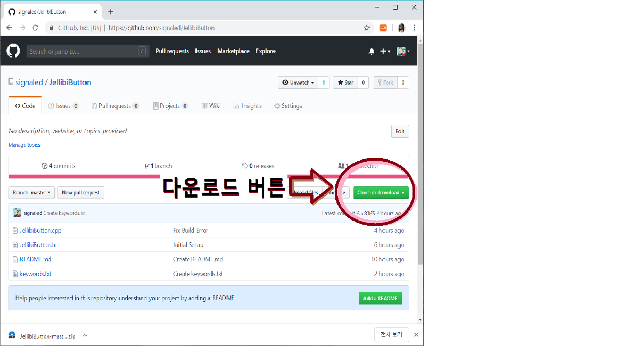Open the Chrome three-dot menu
This screenshot has width=644, height=346.
point(415,28)
